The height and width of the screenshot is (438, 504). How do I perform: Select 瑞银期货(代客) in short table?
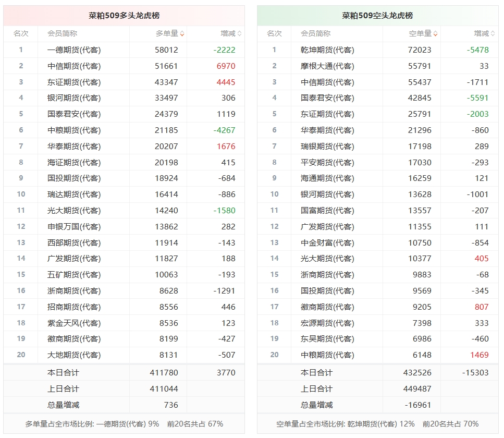click(x=327, y=147)
